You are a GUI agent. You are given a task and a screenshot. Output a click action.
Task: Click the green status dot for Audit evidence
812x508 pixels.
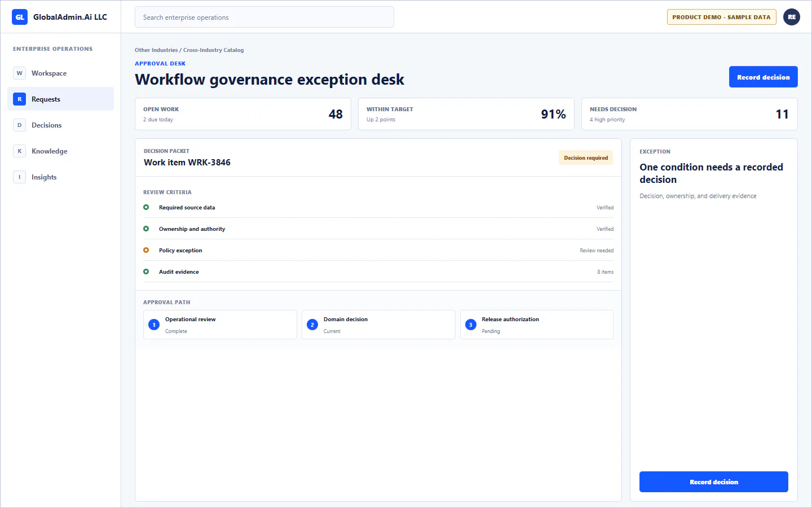(146, 271)
